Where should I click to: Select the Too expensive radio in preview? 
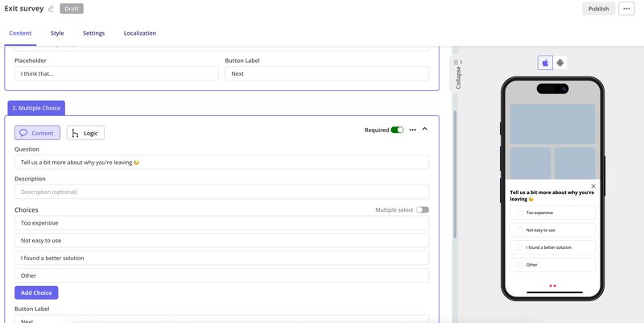pyautogui.click(x=519, y=213)
